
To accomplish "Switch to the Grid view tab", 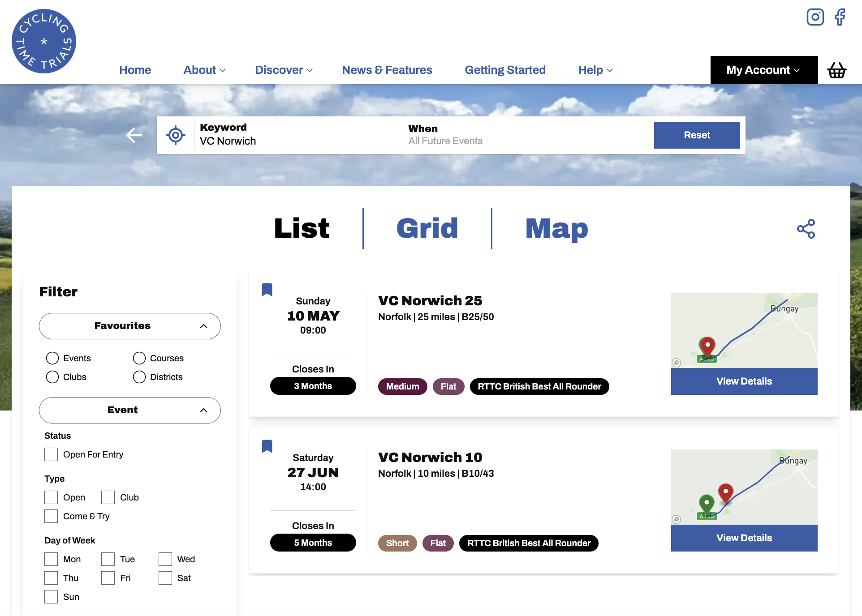I will pyautogui.click(x=427, y=228).
